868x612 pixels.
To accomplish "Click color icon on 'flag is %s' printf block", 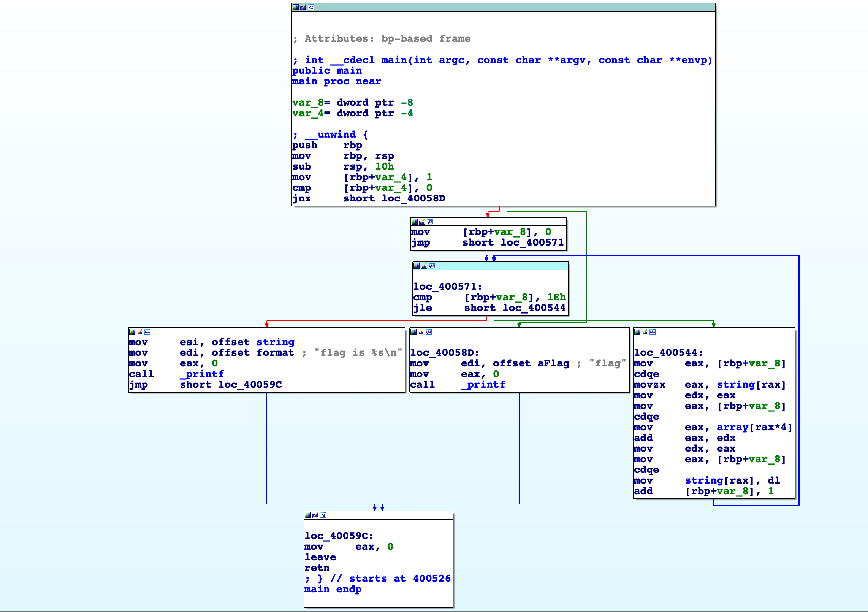I will tap(132, 332).
